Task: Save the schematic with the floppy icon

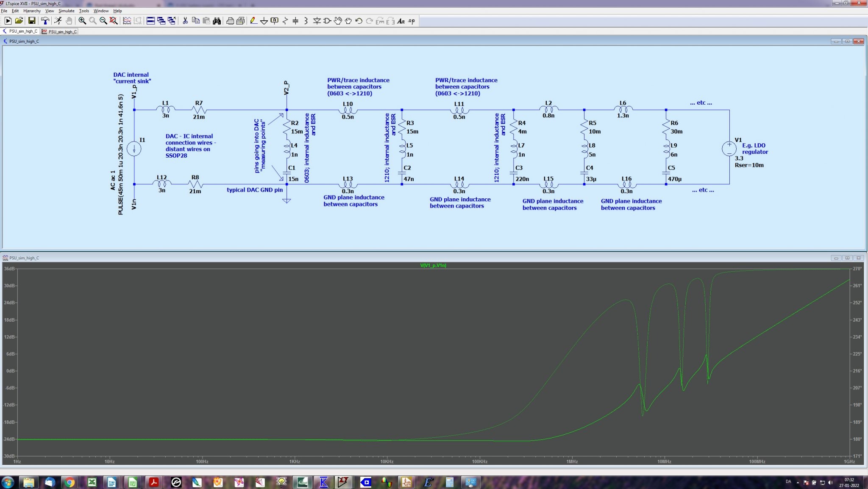Action: pyautogui.click(x=32, y=21)
